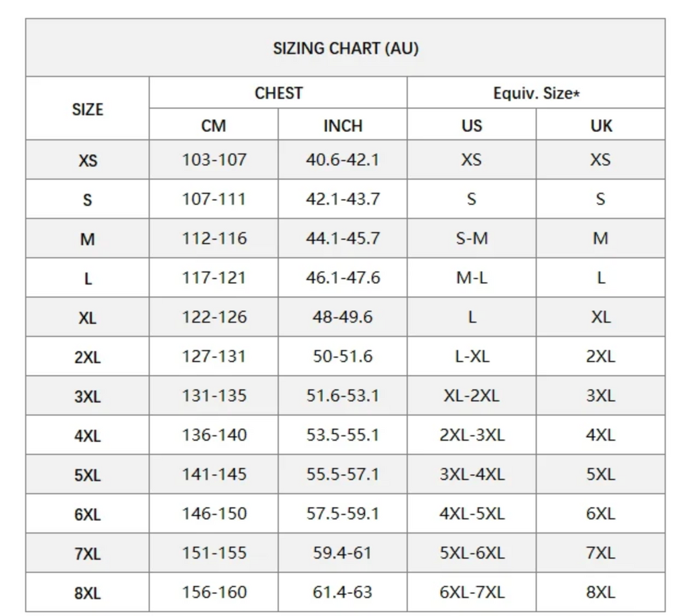Click the XL-2XL US equivalent cell
Screen dimensions: 686x616
tap(472, 396)
